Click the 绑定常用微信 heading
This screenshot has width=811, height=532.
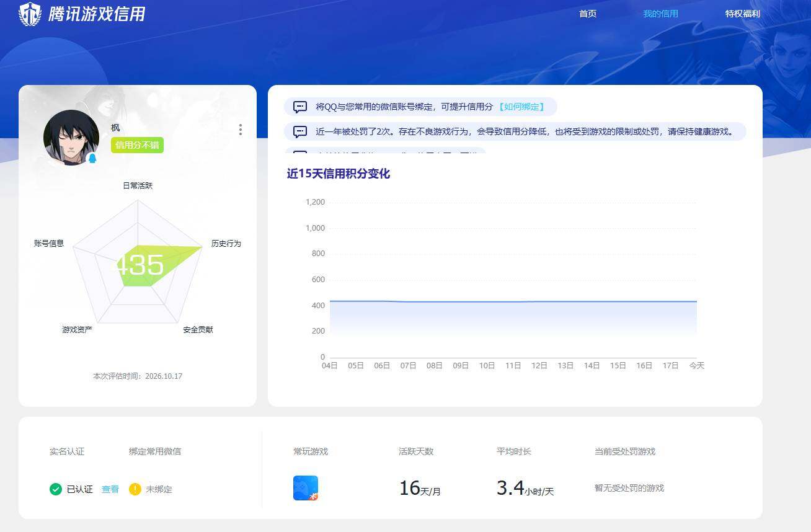(x=155, y=451)
